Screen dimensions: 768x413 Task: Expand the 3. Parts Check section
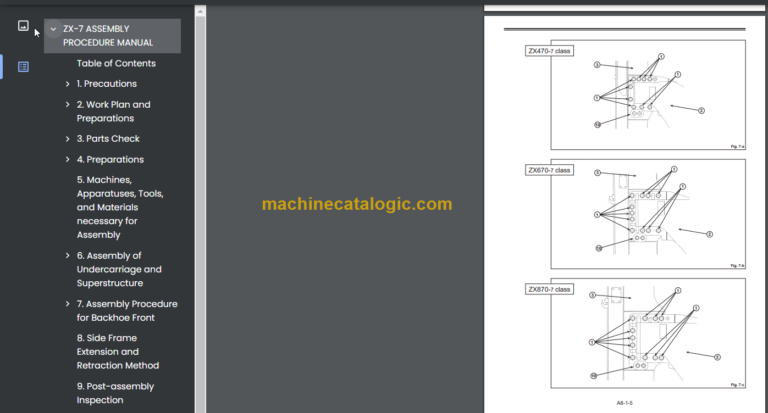(68, 139)
